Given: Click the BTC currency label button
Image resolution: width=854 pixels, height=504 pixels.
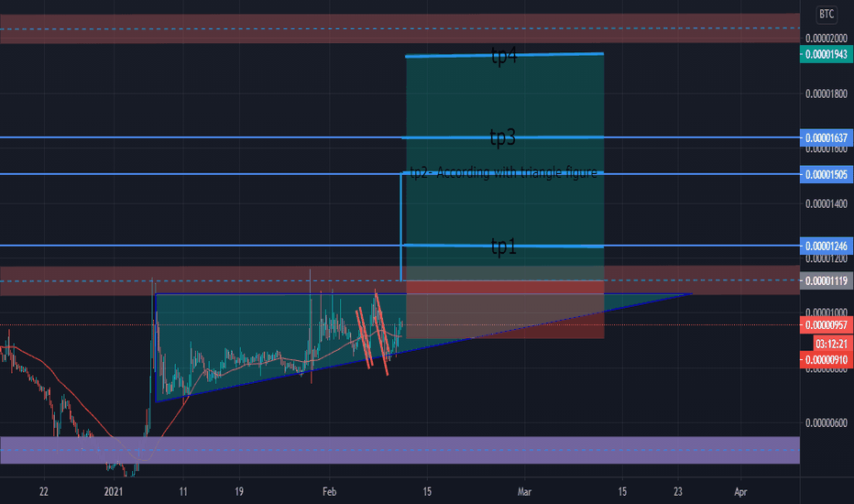Looking at the screenshot, I should pos(827,14).
